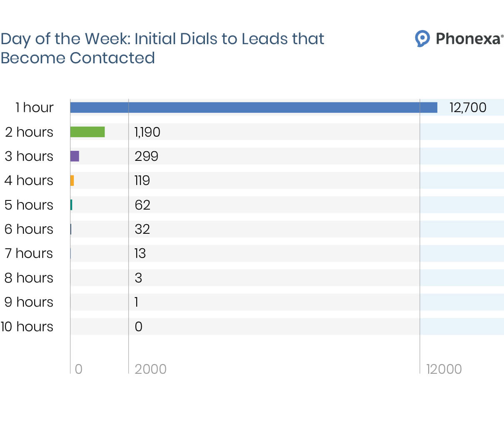
Task: Click the "6 hours" row label
Action: point(29,229)
